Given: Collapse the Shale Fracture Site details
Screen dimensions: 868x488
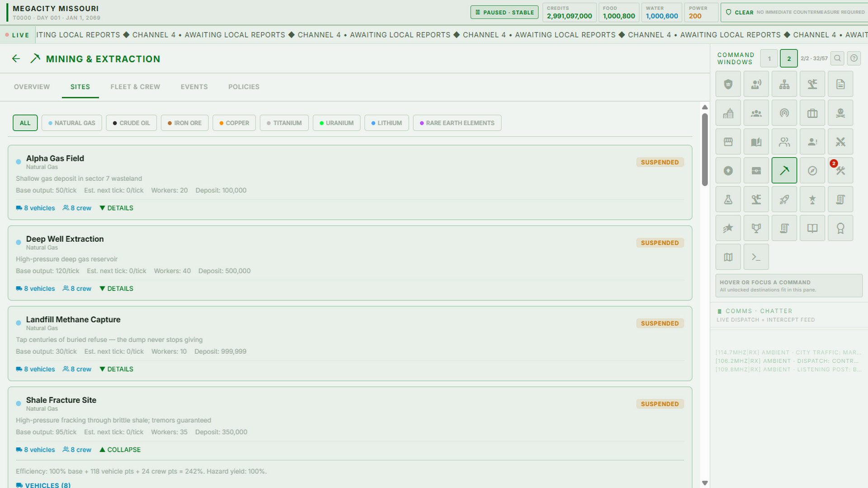Looking at the screenshot, I should 120,450.
